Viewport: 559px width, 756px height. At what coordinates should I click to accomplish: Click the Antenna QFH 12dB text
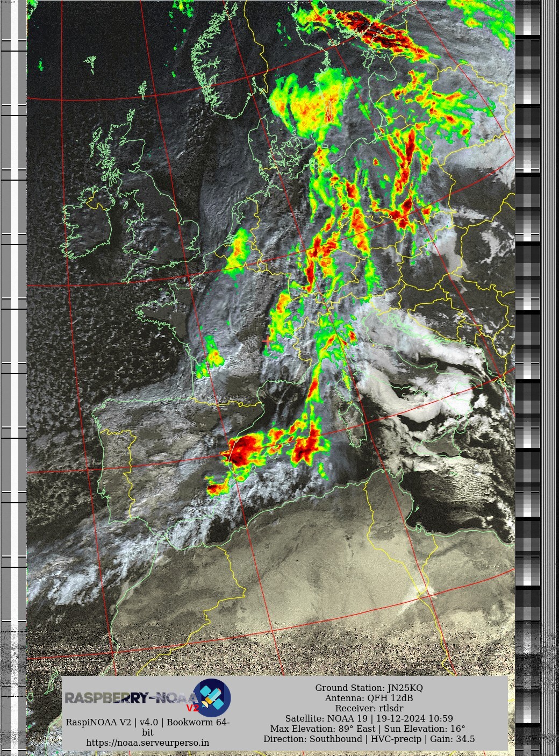369,698
